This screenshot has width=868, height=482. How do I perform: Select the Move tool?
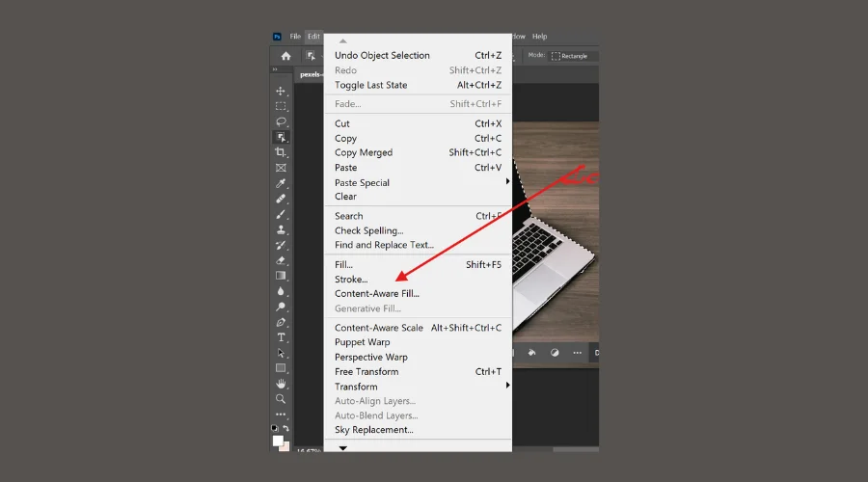(x=281, y=91)
